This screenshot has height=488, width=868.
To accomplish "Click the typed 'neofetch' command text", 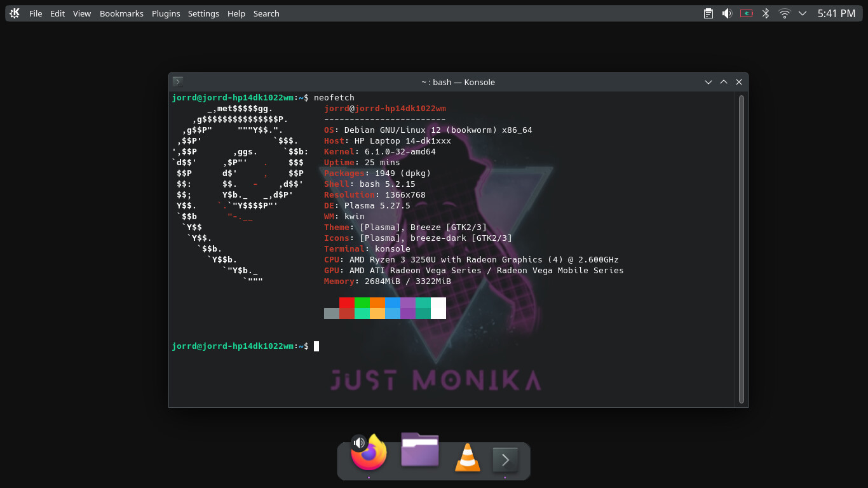I will click(x=334, y=98).
